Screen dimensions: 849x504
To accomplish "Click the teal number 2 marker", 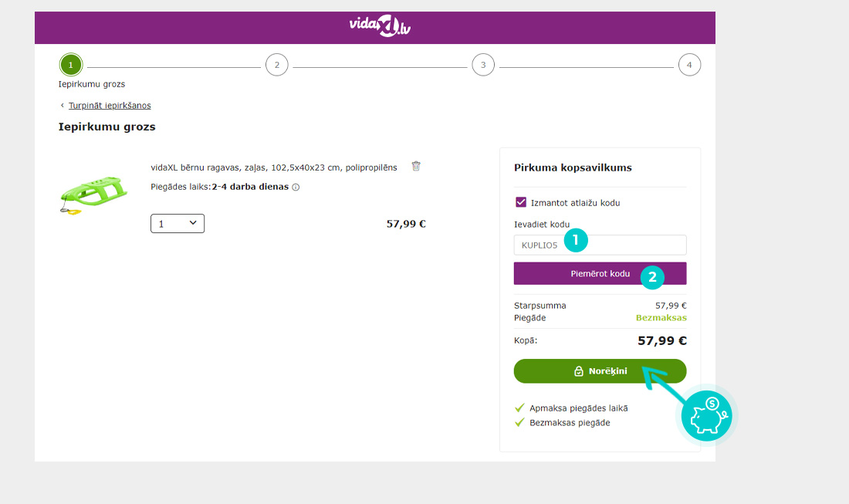I will tap(652, 277).
